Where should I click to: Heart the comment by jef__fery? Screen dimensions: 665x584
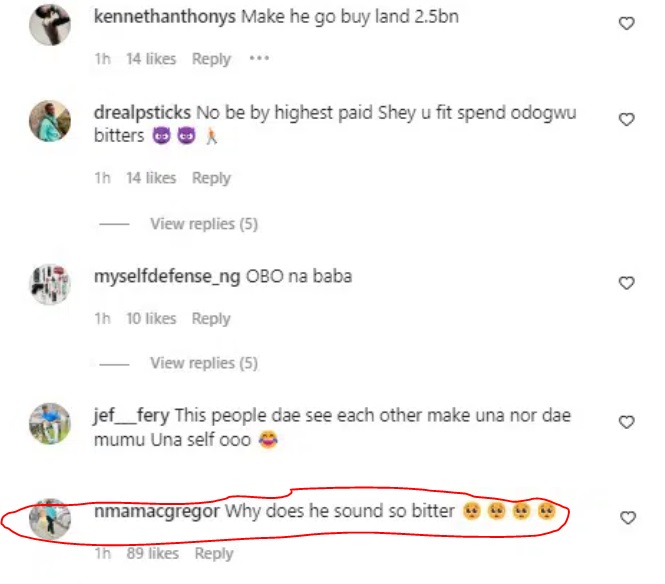click(x=627, y=423)
